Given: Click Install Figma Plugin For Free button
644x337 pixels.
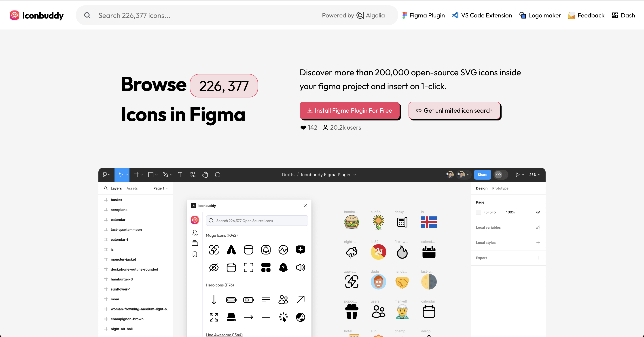Looking at the screenshot, I should tap(350, 110).
